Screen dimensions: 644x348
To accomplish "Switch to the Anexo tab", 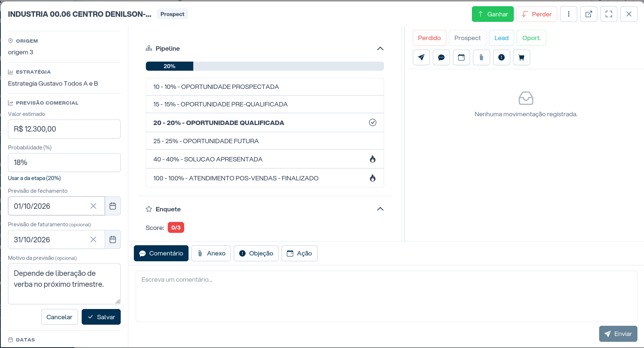I will click(211, 253).
